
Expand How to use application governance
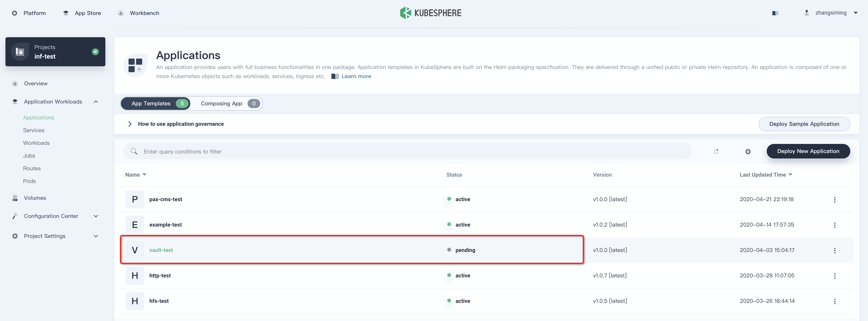coord(181,124)
